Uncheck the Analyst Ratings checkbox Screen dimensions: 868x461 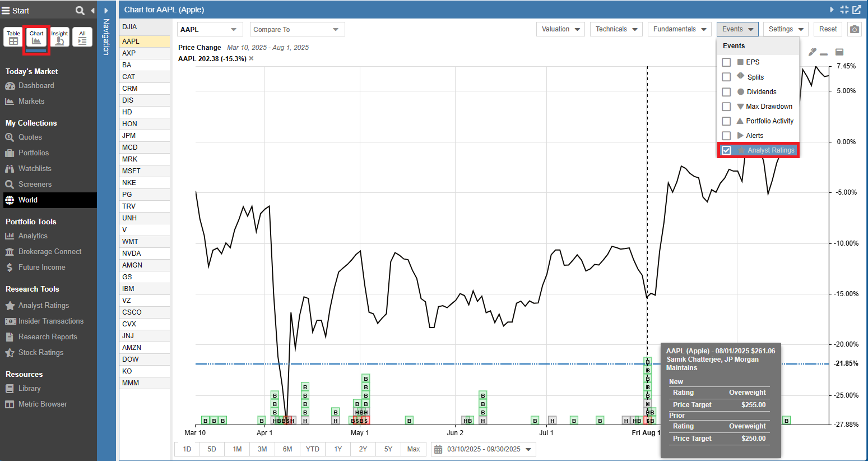pyautogui.click(x=726, y=150)
